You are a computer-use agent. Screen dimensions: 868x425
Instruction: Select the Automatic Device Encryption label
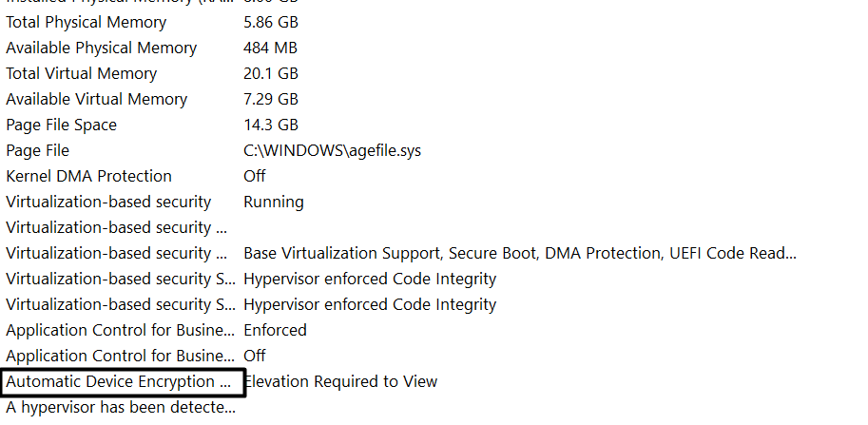(x=118, y=381)
